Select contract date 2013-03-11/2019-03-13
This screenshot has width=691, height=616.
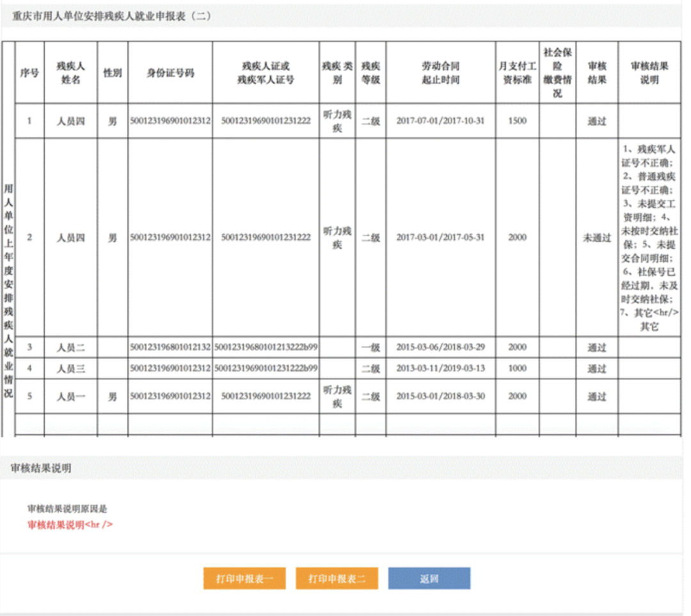(x=440, y=368)
